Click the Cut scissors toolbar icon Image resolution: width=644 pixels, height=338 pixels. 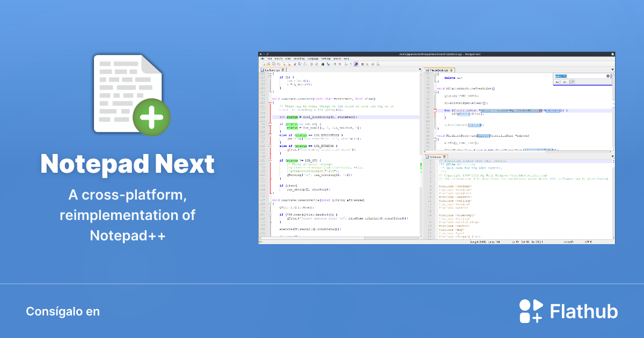[x=294, y=64]
